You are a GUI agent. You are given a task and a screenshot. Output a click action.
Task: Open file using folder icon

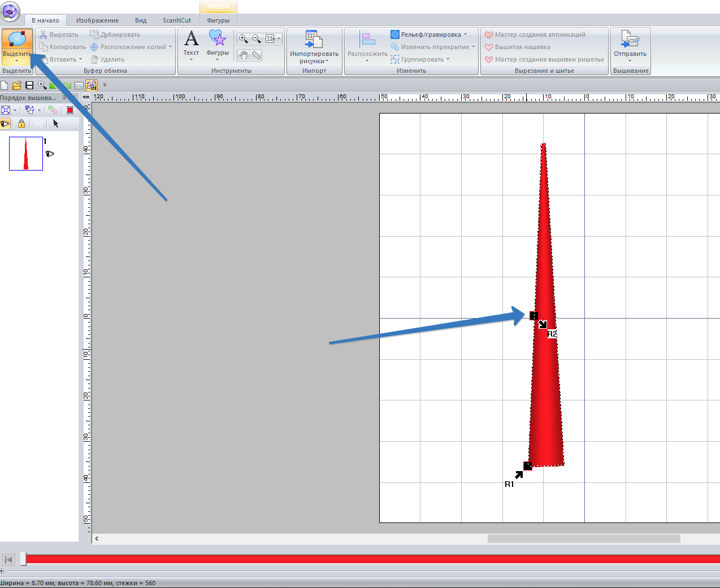pos(16,85)
